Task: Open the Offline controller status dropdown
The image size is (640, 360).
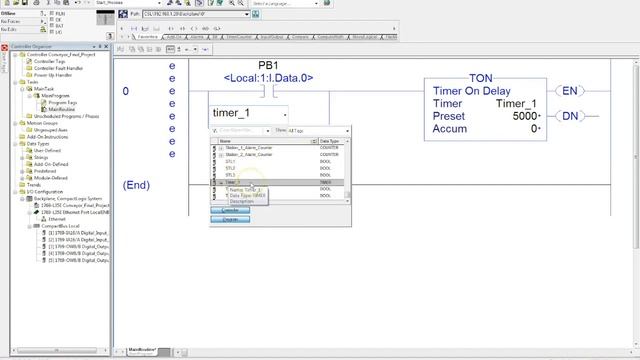Action: pyautogui.click(x=42, y=13)
